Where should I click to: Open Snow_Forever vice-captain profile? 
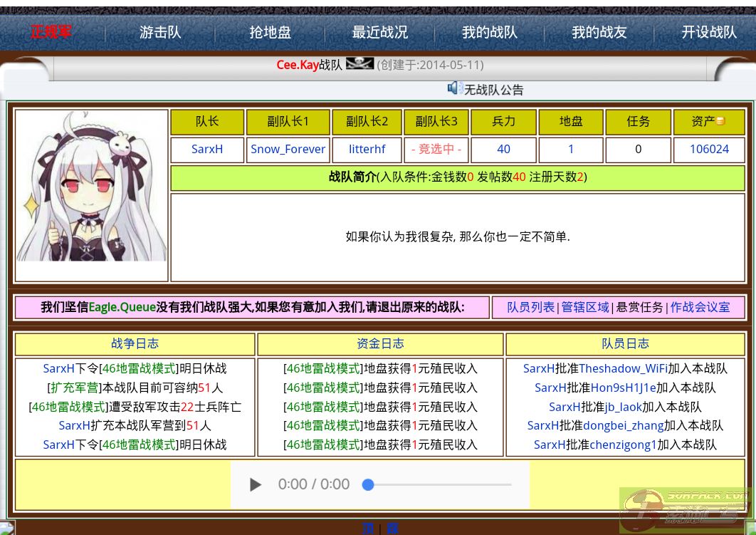(288, 149)
